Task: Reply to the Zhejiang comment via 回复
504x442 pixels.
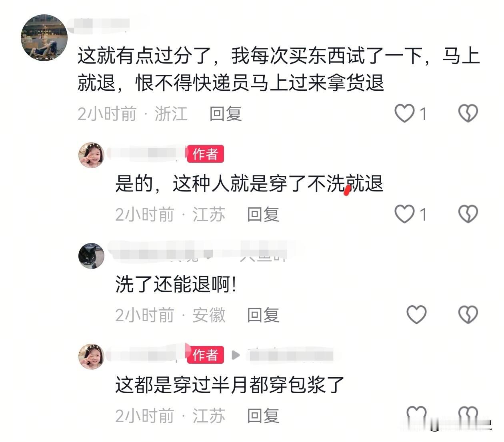Action: click(226, 114)
